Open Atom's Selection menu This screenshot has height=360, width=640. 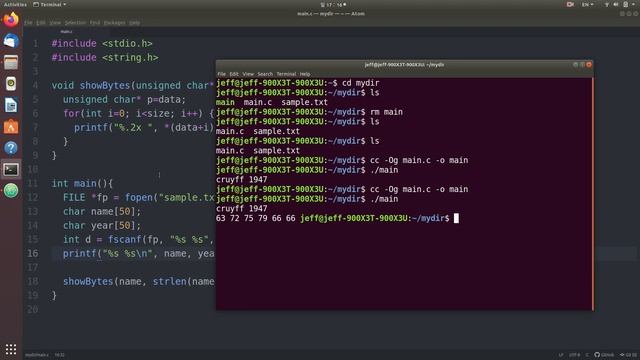click(75, 23)
